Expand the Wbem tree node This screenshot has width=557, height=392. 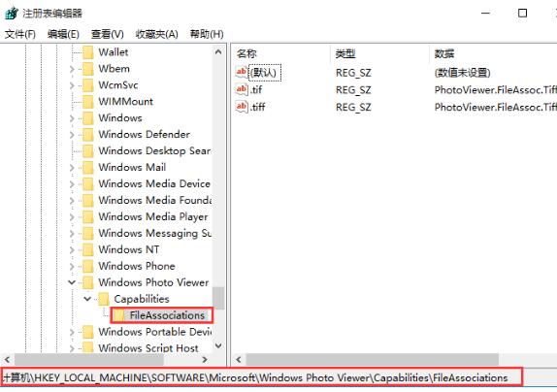pyautogui.click(x=72, y=69)
